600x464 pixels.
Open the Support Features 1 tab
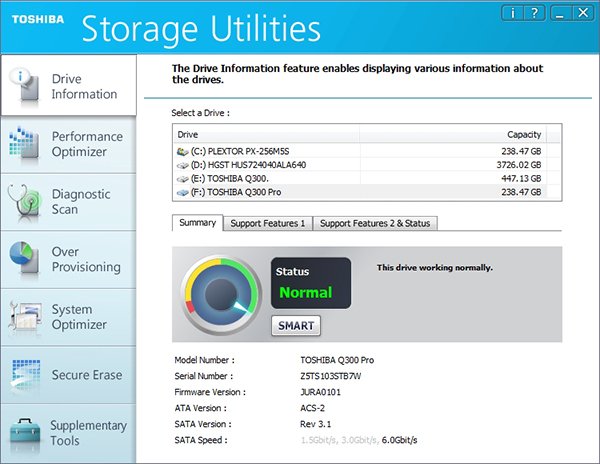268,223
